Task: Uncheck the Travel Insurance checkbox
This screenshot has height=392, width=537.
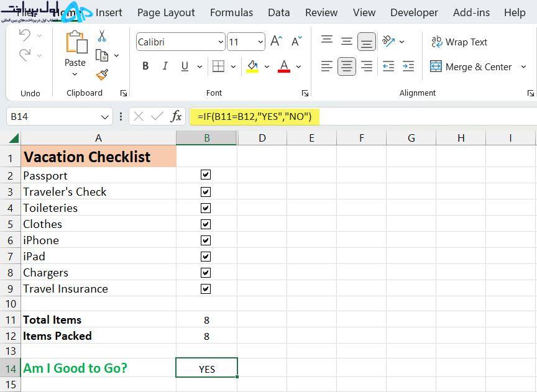Action: coord(206,289)
